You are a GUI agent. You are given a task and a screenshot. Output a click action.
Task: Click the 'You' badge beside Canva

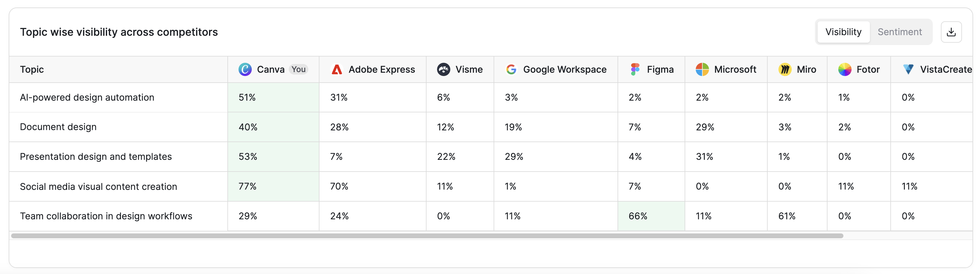coord(299,69)
